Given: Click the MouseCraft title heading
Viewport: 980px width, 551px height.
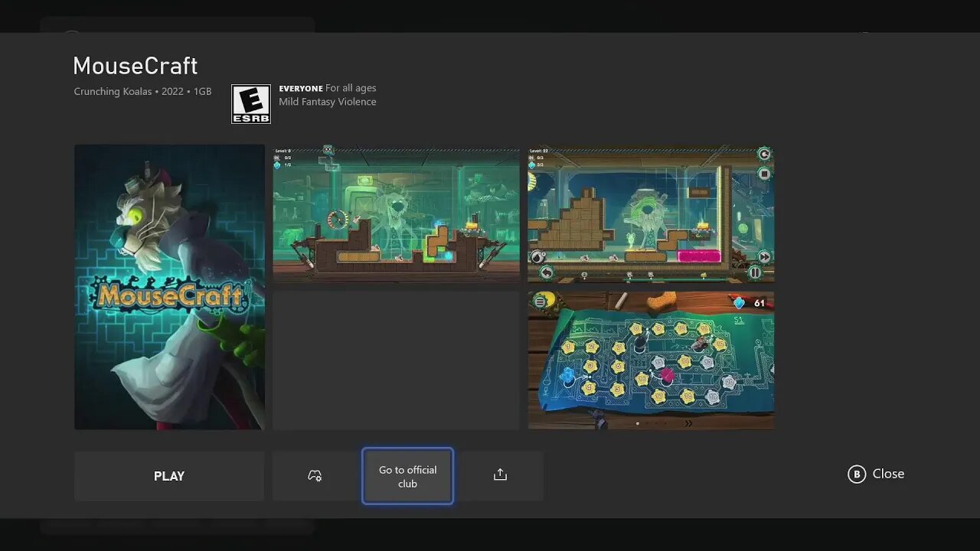Looking at the screenshot, I should click(136, 66).
